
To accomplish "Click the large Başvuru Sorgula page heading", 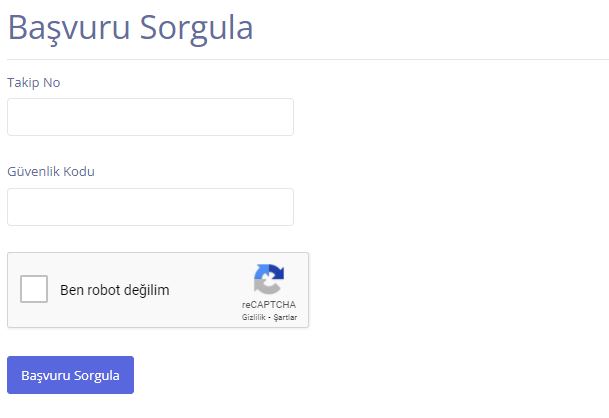I will tap(130, 27).
